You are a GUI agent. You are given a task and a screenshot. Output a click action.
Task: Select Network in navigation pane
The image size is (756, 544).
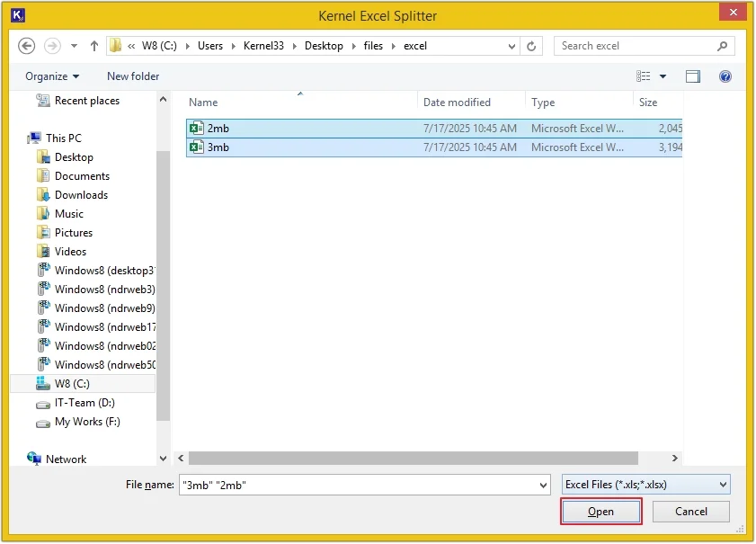tap(57, 459)
